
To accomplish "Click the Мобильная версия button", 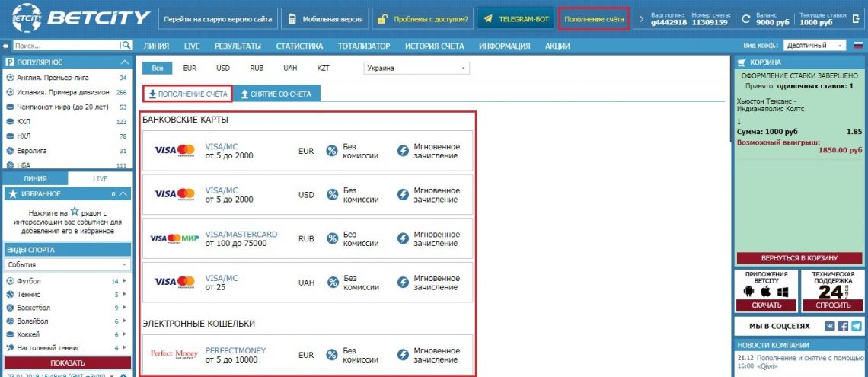I will pyautogui.click(x=324, y=19).
